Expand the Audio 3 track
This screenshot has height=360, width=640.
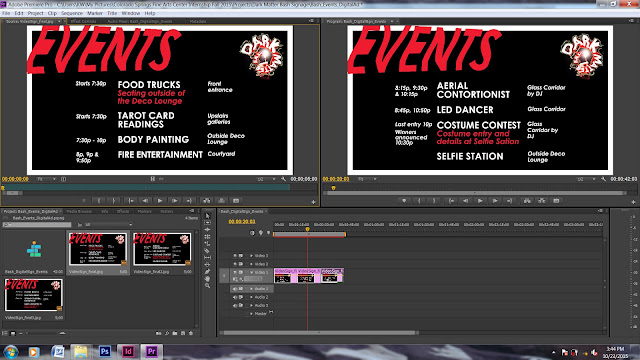click(251, 305)
